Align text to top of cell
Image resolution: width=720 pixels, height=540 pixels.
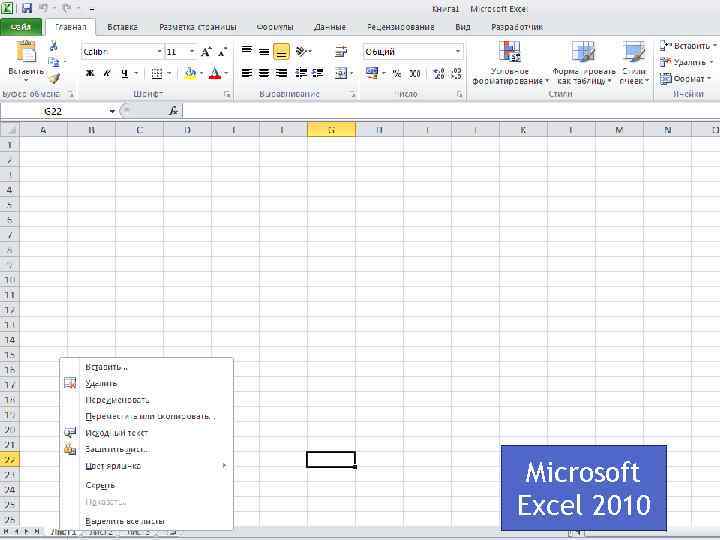click(x=247, y=51)
